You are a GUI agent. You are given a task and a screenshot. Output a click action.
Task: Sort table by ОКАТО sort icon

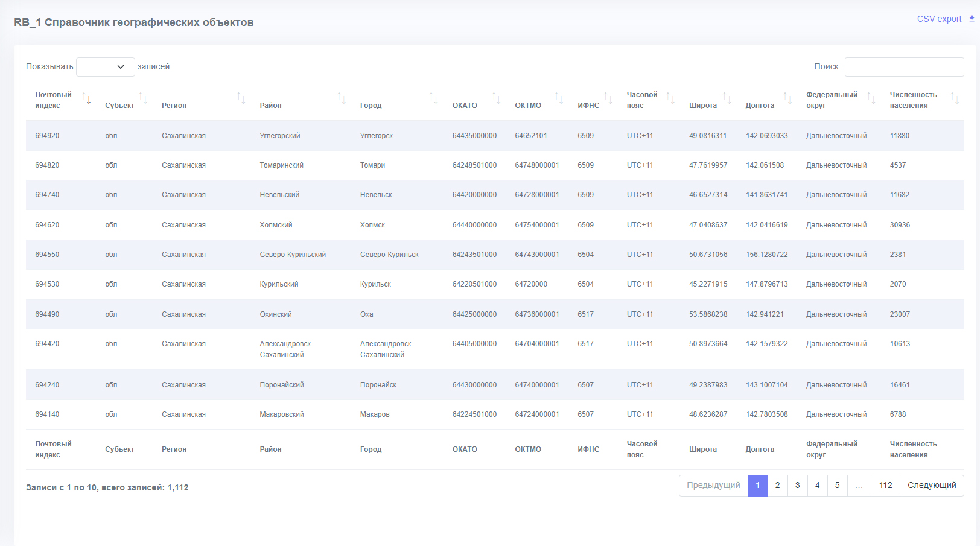496,98
